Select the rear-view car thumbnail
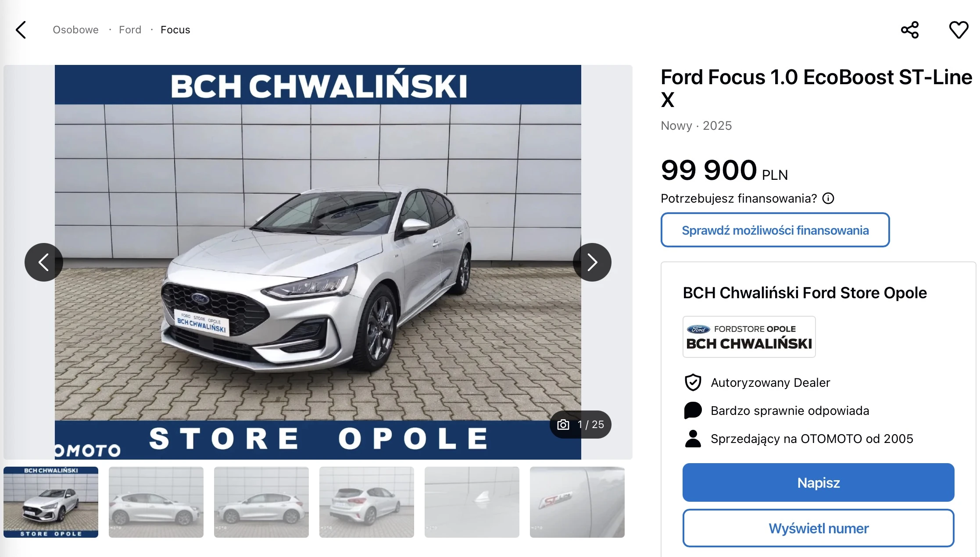Viewport: 980px width, 557px height. pyautogui.click(x=367, y=502)
